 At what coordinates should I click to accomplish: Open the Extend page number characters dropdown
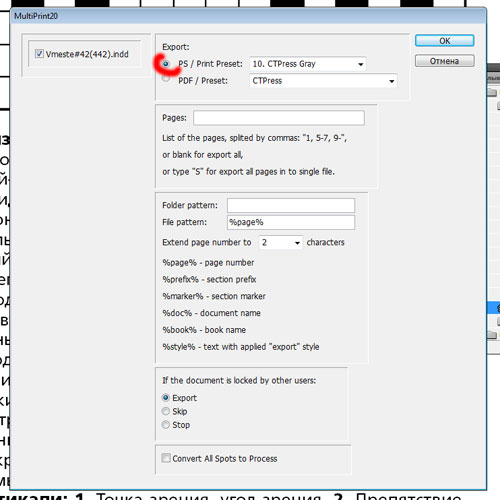[281, 242]
